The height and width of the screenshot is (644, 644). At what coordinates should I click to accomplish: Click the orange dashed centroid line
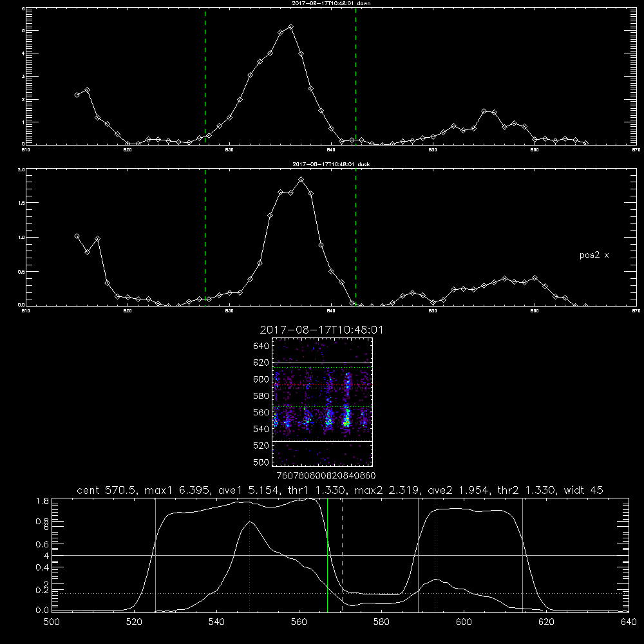click(x=342, y=554)
